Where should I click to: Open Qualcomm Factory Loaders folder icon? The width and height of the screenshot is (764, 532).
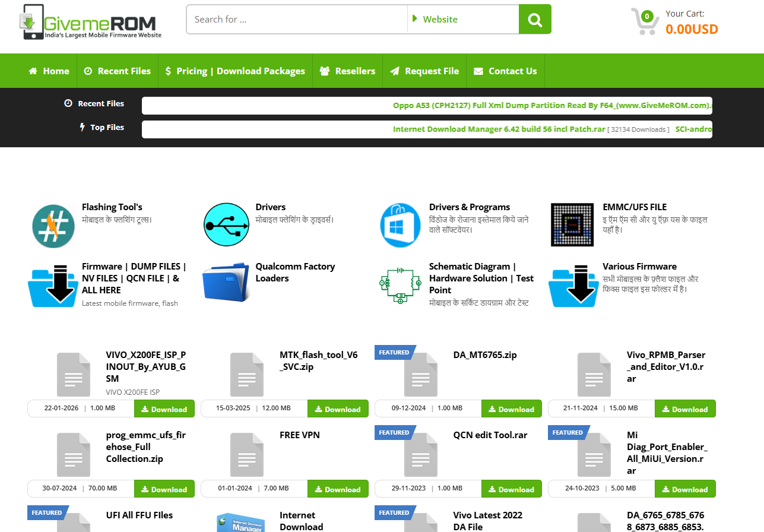coord(226,283)
